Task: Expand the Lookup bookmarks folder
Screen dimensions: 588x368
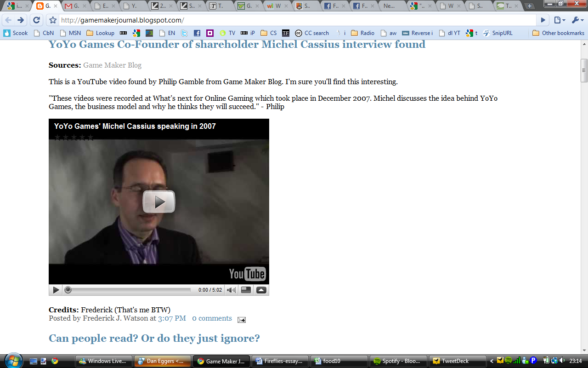Action: [x=100, y=33]
